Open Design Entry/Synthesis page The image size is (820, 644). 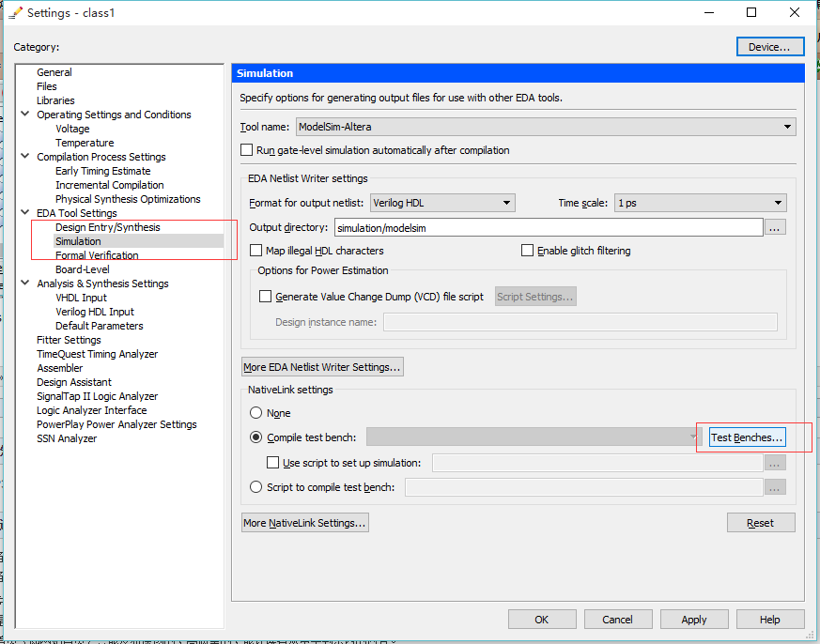tap(108, 227)
